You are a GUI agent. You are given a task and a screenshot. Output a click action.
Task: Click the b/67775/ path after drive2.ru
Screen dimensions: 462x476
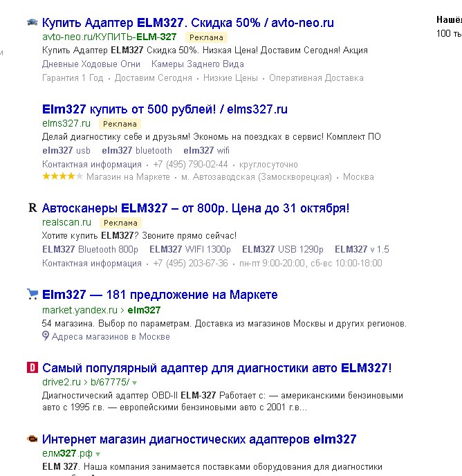(x=110, y=382)
